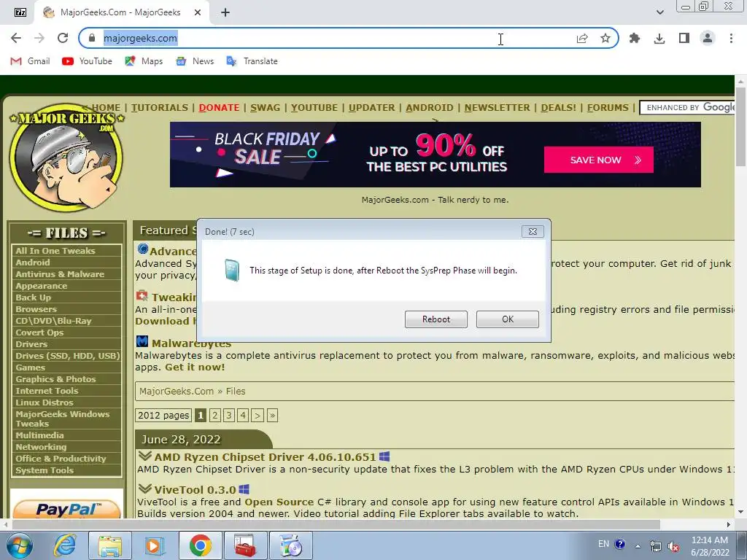Open Windows Explorer folder from taskbar
Image resolution: width=747 pixels, height=560 pixels.
click(110, 545)
